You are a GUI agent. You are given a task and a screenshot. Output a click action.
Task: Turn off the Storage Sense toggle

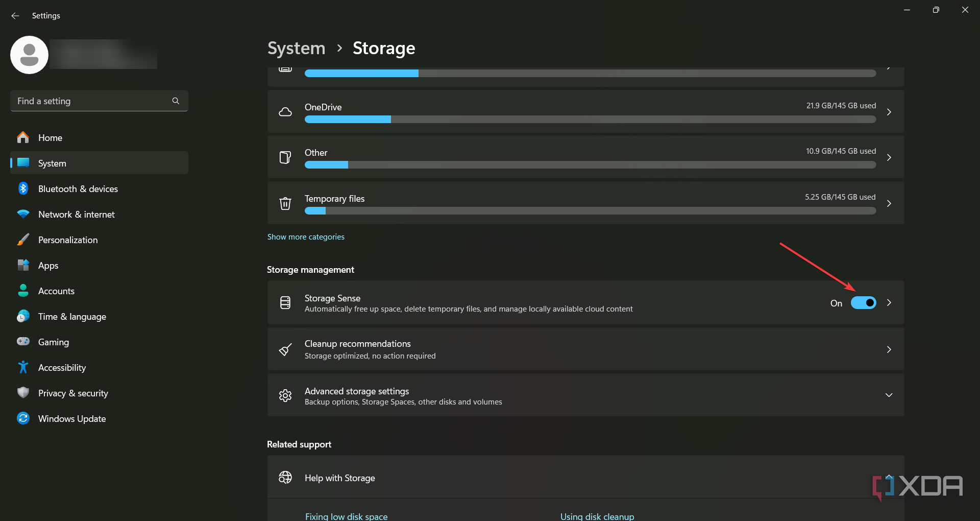863,303
